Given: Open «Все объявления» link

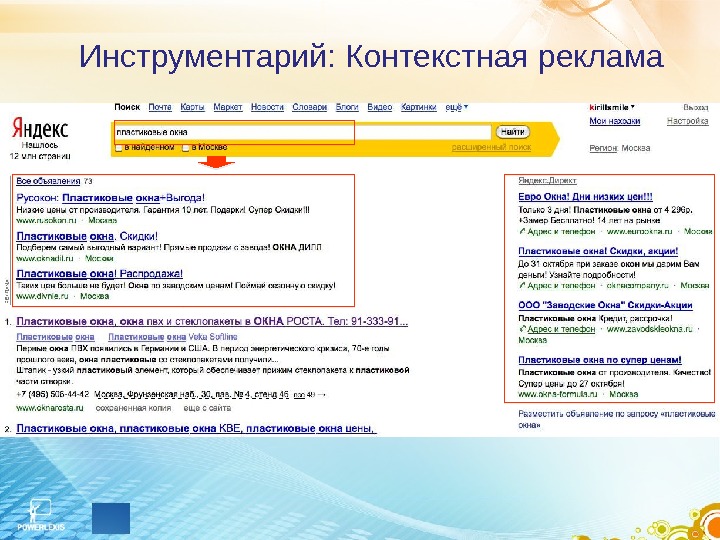Looking at the screenshot, I should click(48, 181).
